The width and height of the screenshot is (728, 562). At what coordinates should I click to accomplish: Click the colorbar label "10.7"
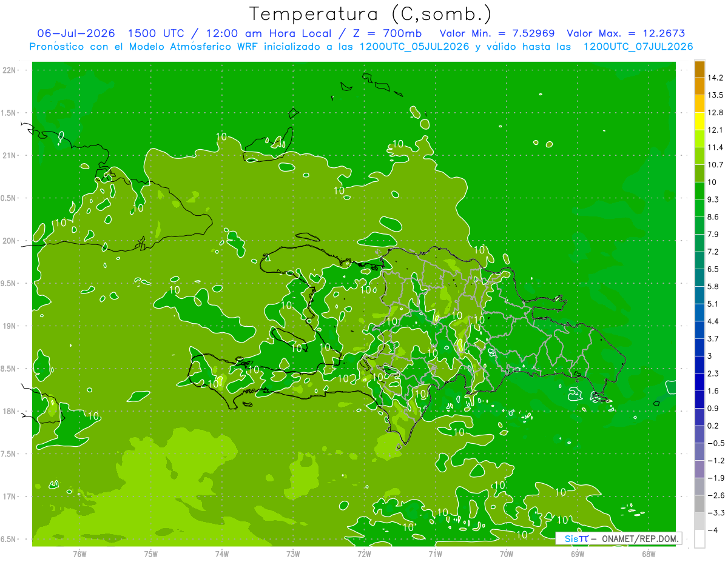(716, 164)
